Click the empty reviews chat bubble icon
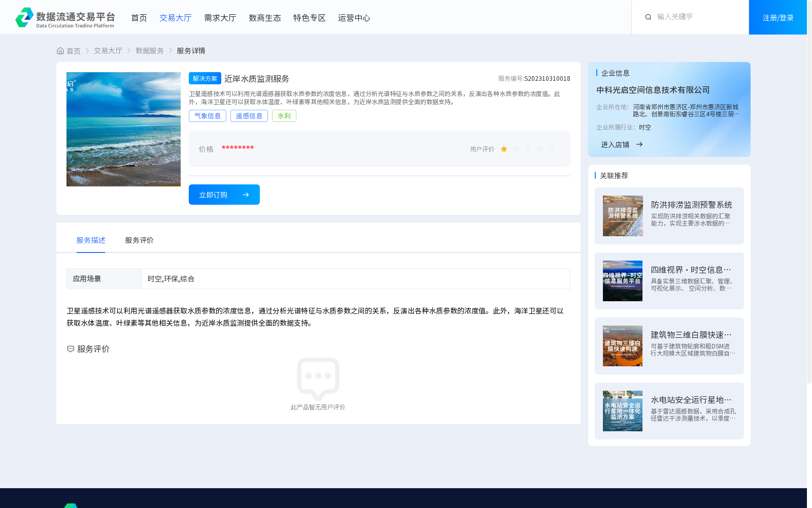812x508 pixels. tap(318, 379)
